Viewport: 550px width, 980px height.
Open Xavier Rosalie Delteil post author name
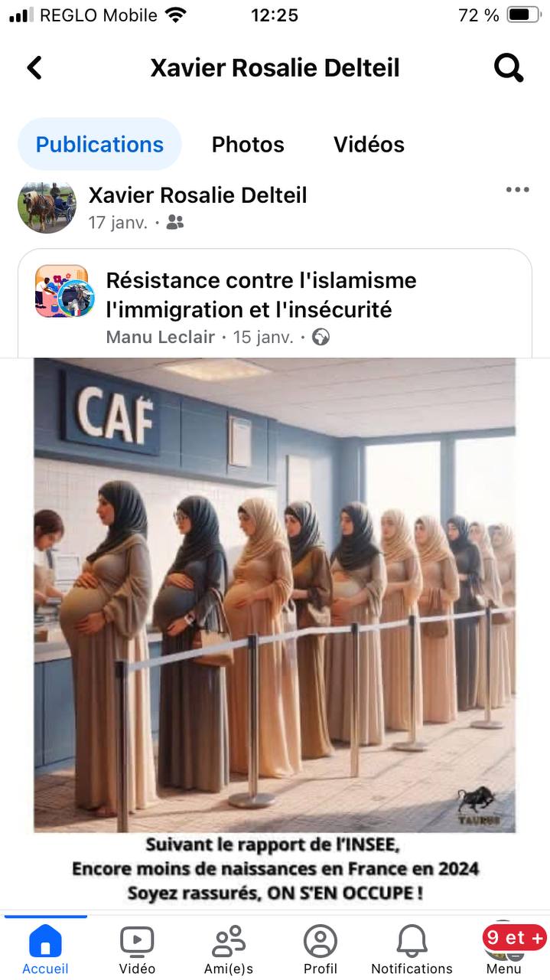[197, 195]
